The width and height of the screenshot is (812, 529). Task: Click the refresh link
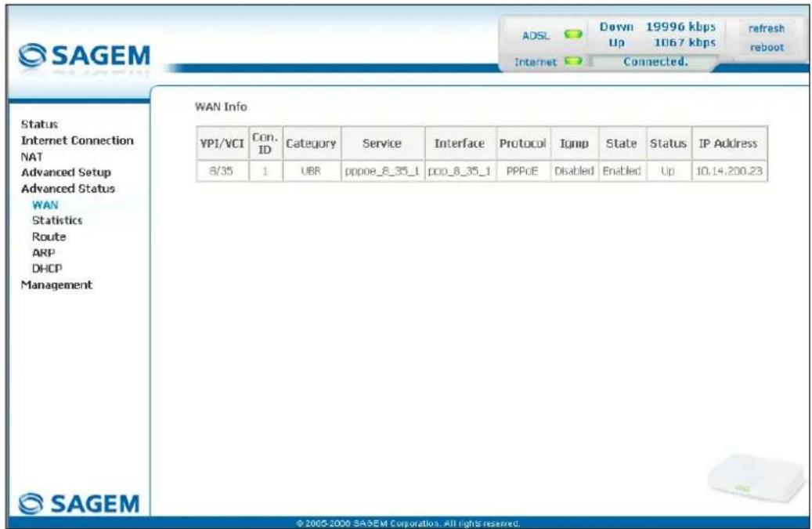[767, 28]
